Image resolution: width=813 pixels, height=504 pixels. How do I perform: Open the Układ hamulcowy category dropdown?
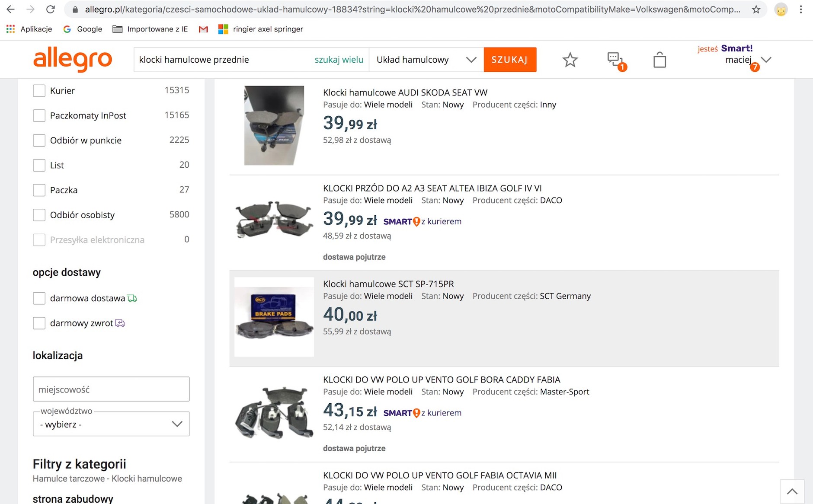pyautogui.click(x=426, y=60)
